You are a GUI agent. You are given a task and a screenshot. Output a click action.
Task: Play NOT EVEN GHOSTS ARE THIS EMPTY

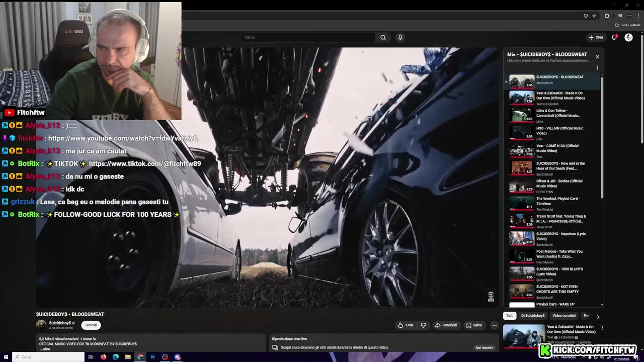click(x=552, y=292)
